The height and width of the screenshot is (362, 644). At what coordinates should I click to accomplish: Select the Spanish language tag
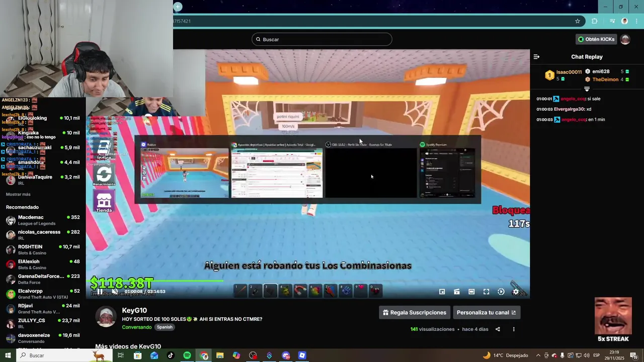pyautogui.click(x=165, y=327)
